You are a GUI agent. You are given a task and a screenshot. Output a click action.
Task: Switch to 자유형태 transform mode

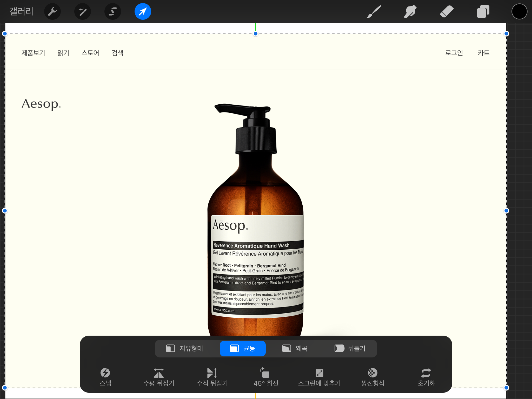(x=185, y=348)
